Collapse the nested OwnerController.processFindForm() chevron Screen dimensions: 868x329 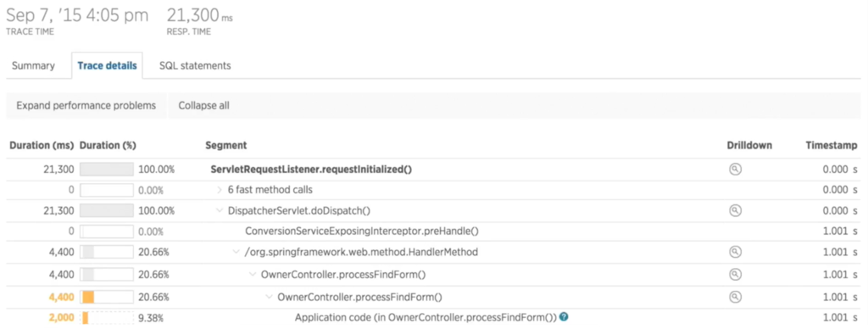pos(270,297)
